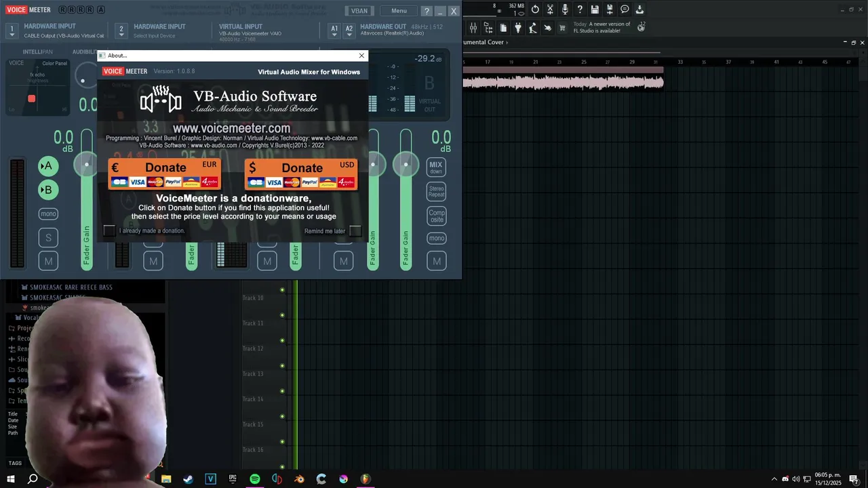Click FL Studio microphone recording icon

[565, 9]
